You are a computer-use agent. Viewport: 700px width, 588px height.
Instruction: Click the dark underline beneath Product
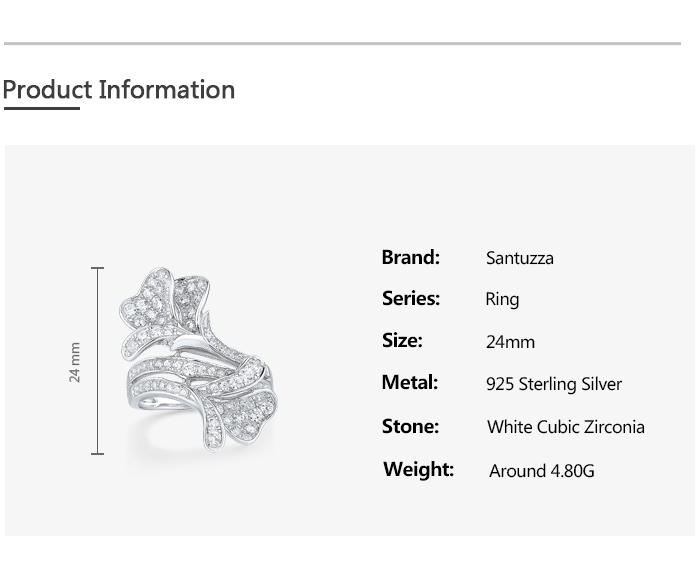point(41,108)
